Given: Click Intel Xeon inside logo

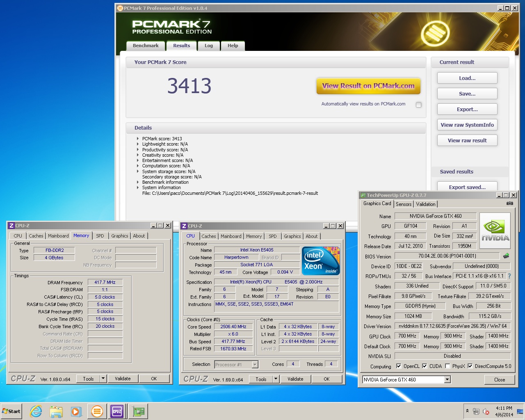Looking at the screenshot, I should (321, 261).
